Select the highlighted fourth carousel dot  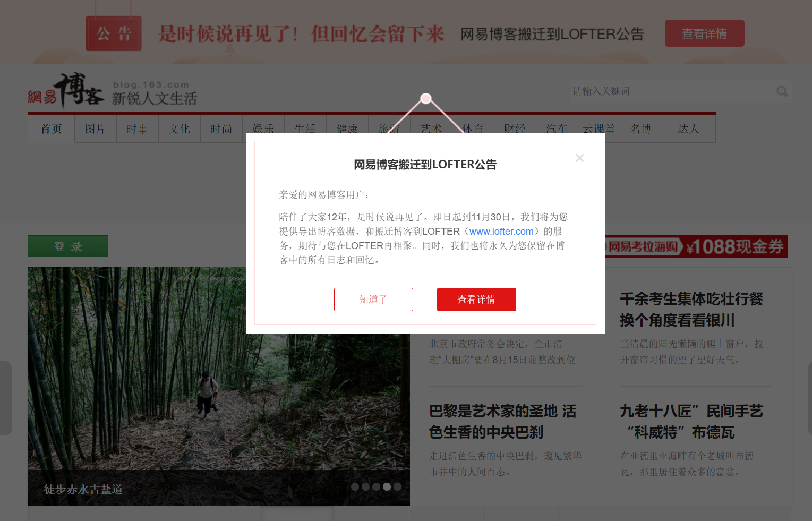387,486
